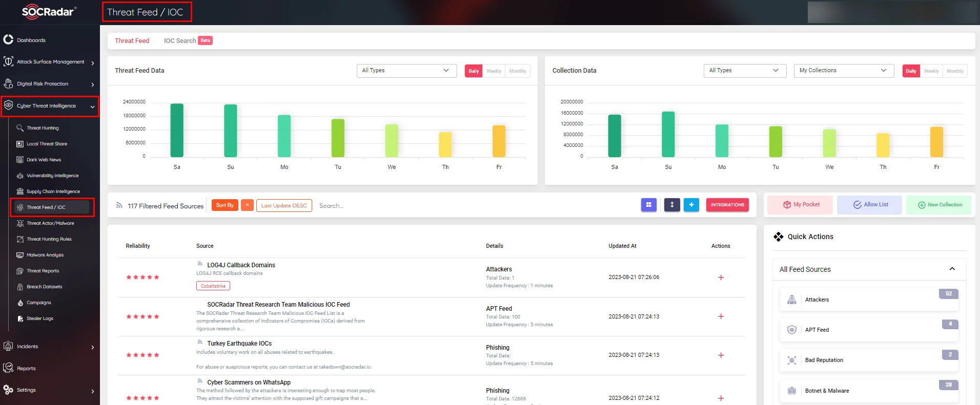980x405 pixels.
Task: Open the INTEGRATIONS button
Action: tap(727, 205)
